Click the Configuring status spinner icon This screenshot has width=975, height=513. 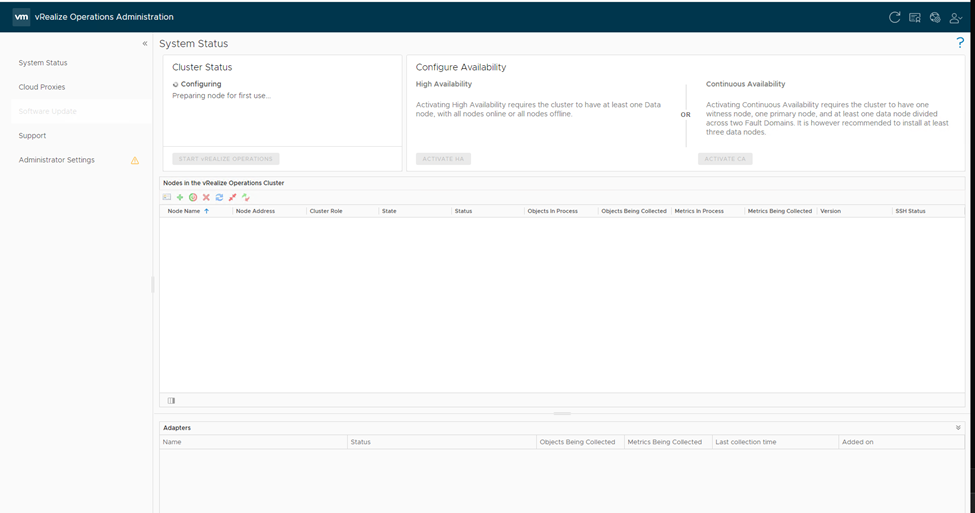click(x=175, y=85)
